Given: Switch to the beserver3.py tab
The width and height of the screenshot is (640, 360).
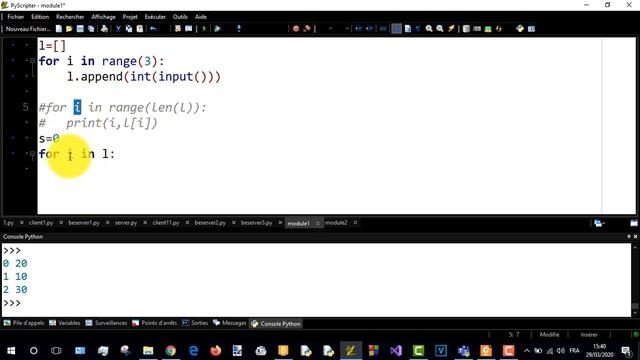Looking at the screenshot, I should point(256,223).
